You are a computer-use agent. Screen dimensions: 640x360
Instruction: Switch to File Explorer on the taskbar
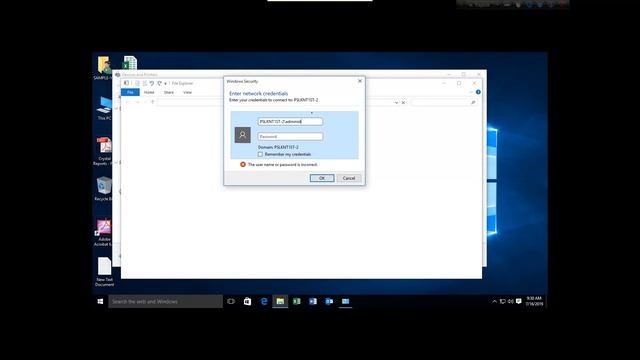click(280, 302)
